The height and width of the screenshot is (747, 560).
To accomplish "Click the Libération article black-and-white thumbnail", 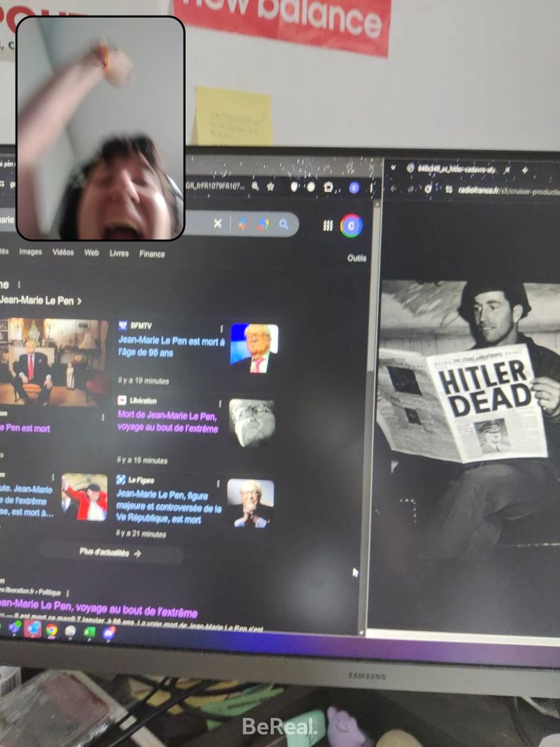I will click(x=251, y=423).
